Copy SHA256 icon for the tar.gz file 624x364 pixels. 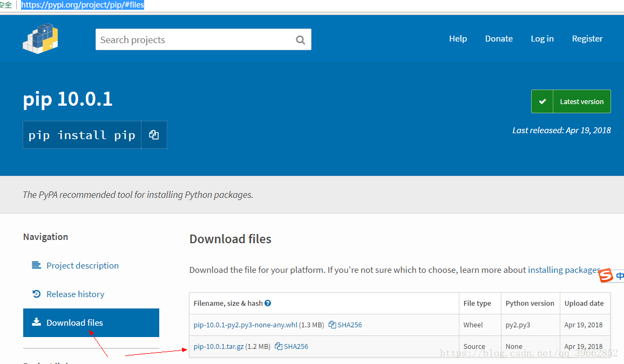click(x=279, y=346)
